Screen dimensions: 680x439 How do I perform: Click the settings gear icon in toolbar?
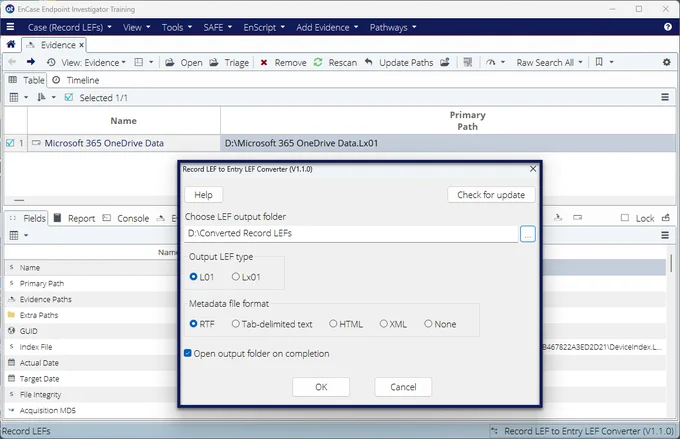(x=667, y=62)
